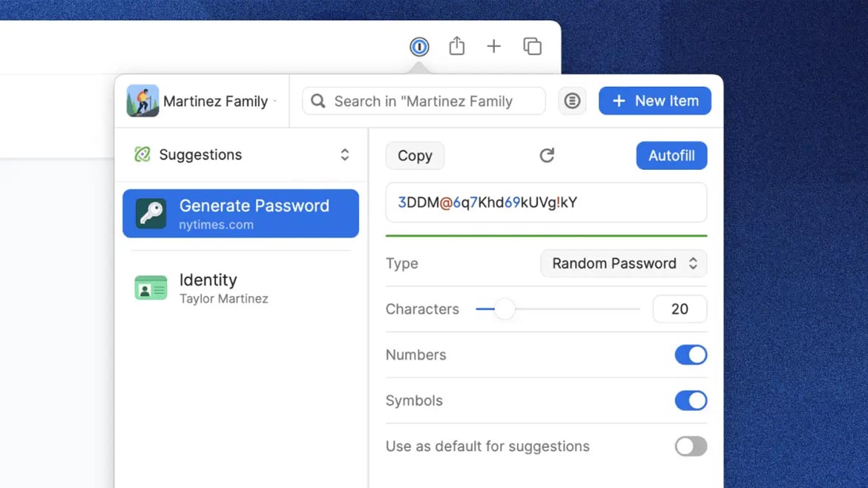The image size is (868, 488).
Task: Open the Random Password type dropdown
Action: coord(623,263)
